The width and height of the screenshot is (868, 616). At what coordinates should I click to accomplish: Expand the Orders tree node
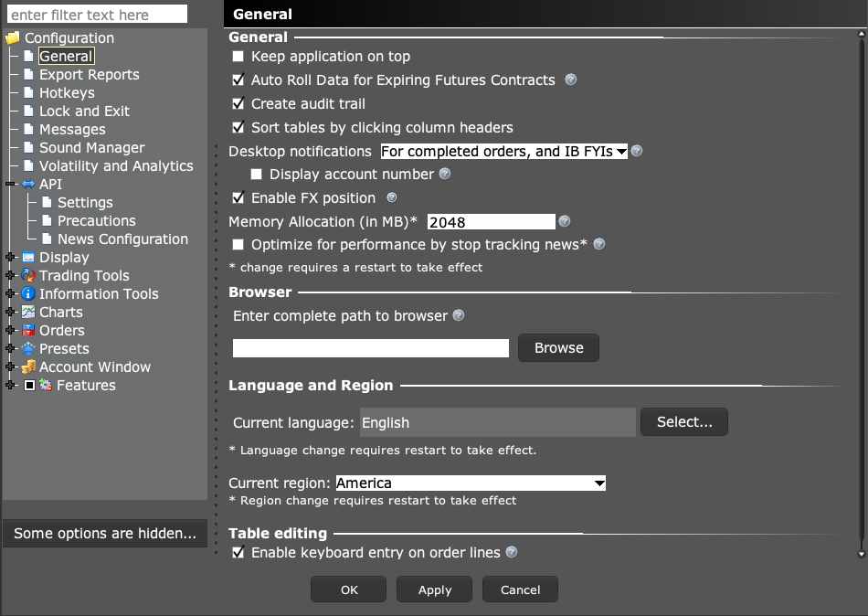coord(10,330)
